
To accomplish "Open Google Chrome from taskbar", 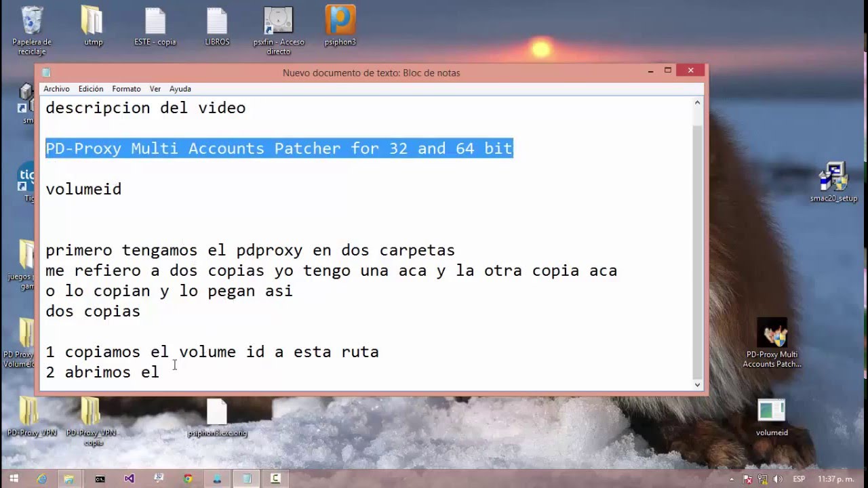I will [x=188, y=479].
